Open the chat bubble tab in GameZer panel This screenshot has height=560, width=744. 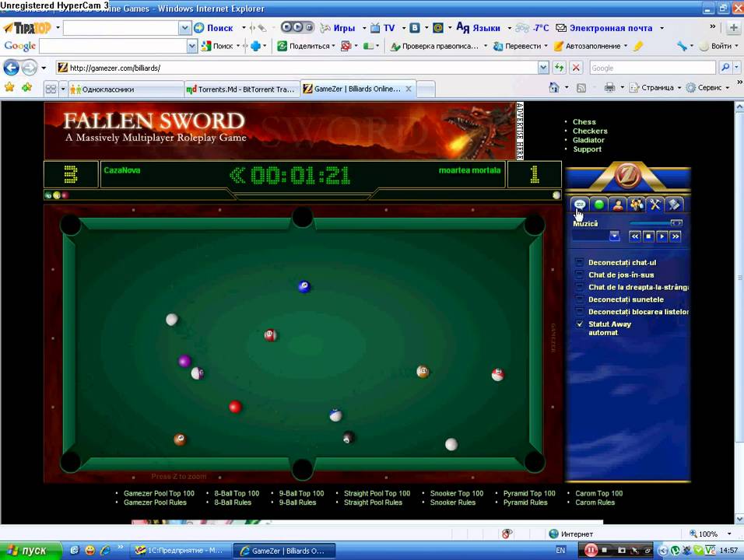[579, 205]
